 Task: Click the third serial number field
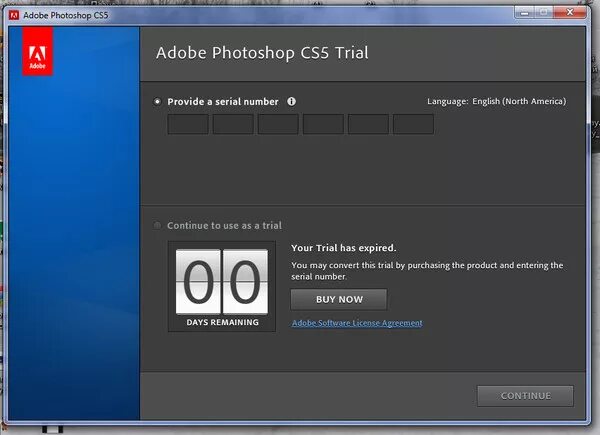[278, 124]
